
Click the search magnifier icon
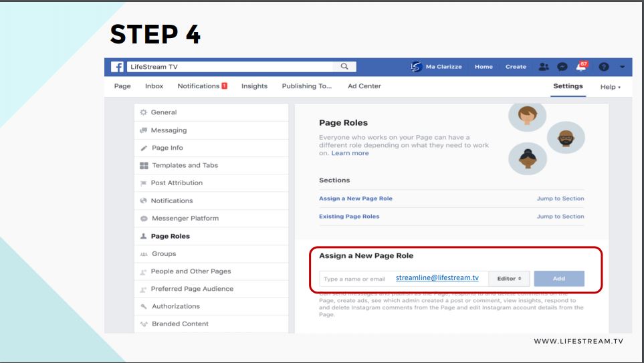(344, 67)
